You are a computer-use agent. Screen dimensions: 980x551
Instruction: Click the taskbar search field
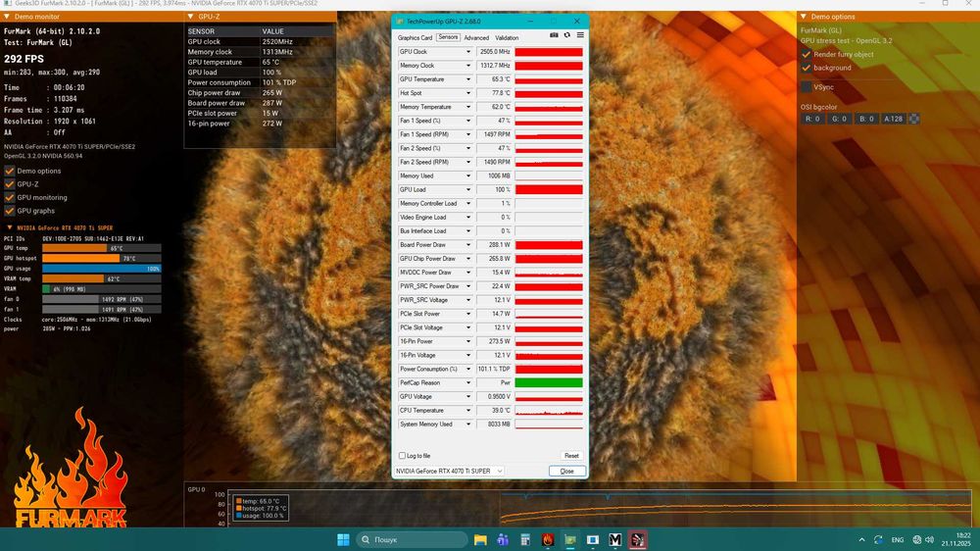coord(412,540)
